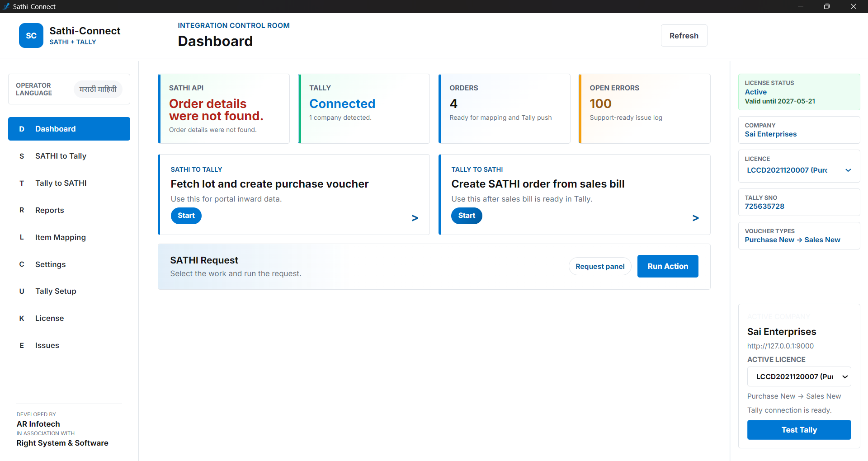This screenshot has height=461, width=868.
Task: Open the Dashboard menu item
Action: point(69,129)
